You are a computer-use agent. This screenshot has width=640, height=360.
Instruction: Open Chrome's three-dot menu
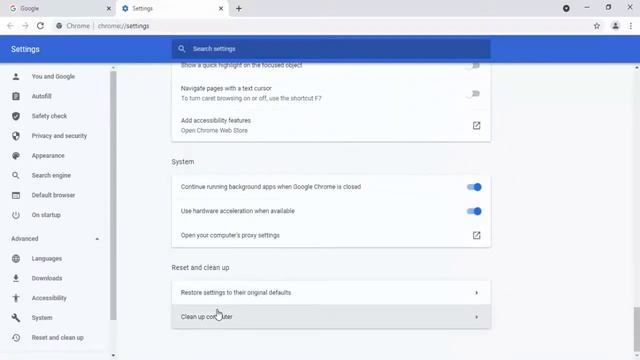click(631, 26)
